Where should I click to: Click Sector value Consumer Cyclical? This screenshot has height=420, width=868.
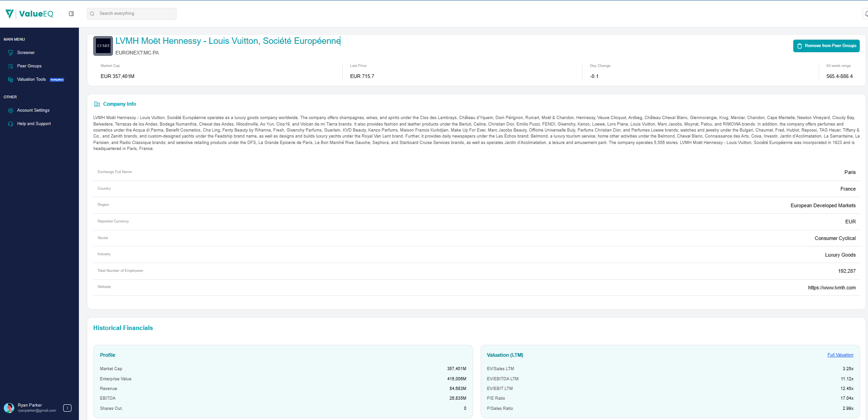pyautogui.click(x=835, y=238)
